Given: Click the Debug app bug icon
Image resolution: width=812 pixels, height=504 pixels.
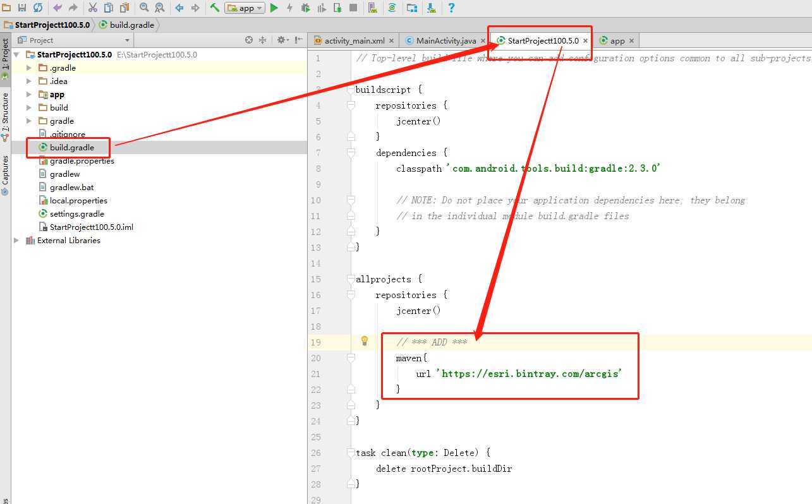Looking at the screenshot, I should point(306,8).
